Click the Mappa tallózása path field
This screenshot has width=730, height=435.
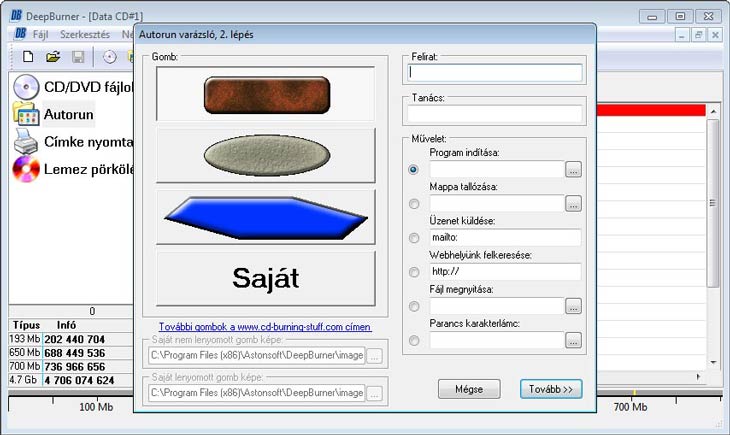497,204
